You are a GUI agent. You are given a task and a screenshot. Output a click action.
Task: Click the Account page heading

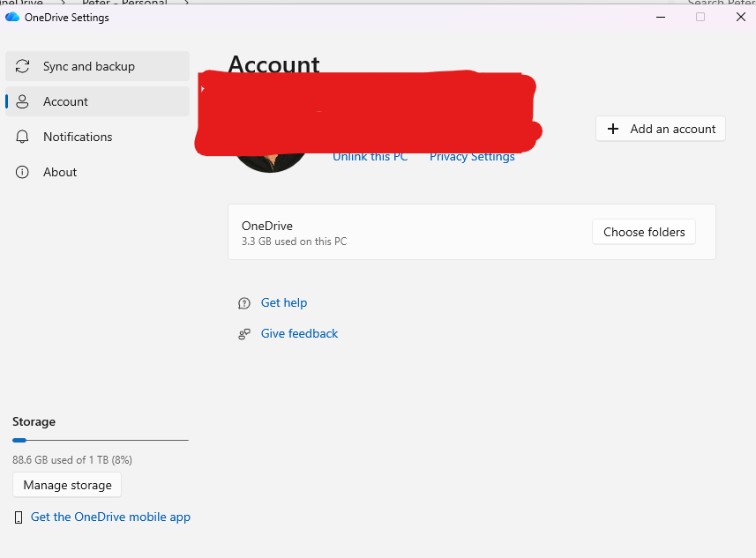click(x=273, y=64)
